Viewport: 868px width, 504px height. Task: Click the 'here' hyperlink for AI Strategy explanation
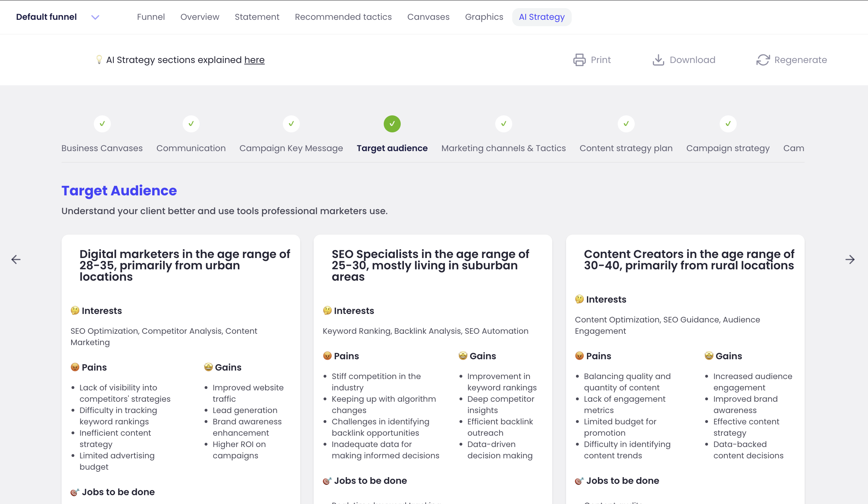tap(255, 59)
